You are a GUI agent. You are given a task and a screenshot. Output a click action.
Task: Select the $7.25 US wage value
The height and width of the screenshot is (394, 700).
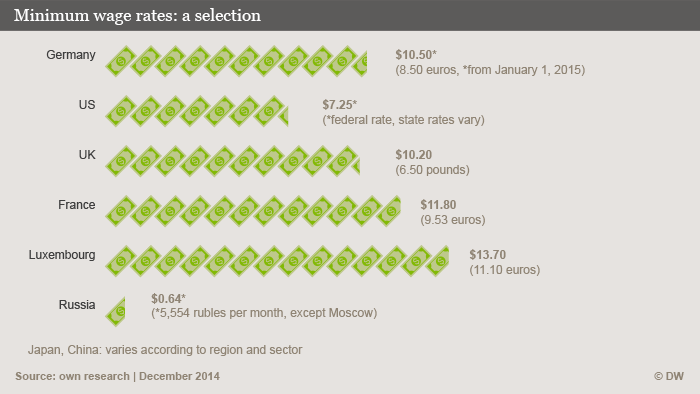340,105
